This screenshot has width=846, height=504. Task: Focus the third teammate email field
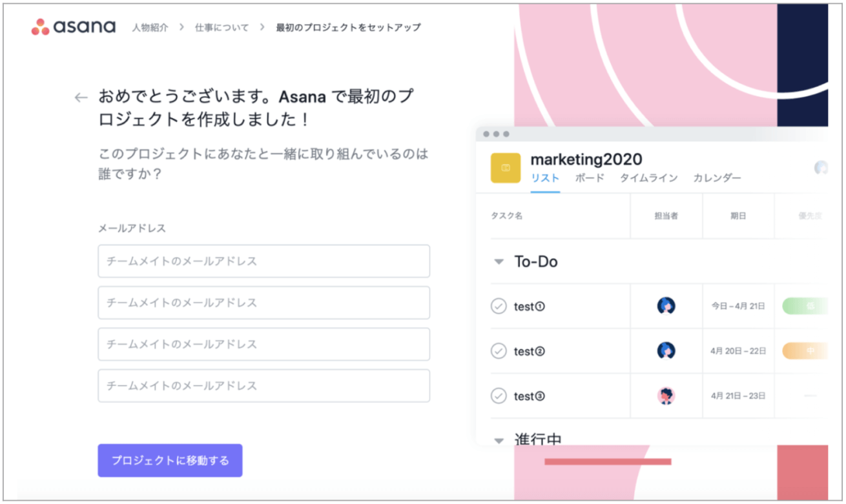(x=264, y=344)
